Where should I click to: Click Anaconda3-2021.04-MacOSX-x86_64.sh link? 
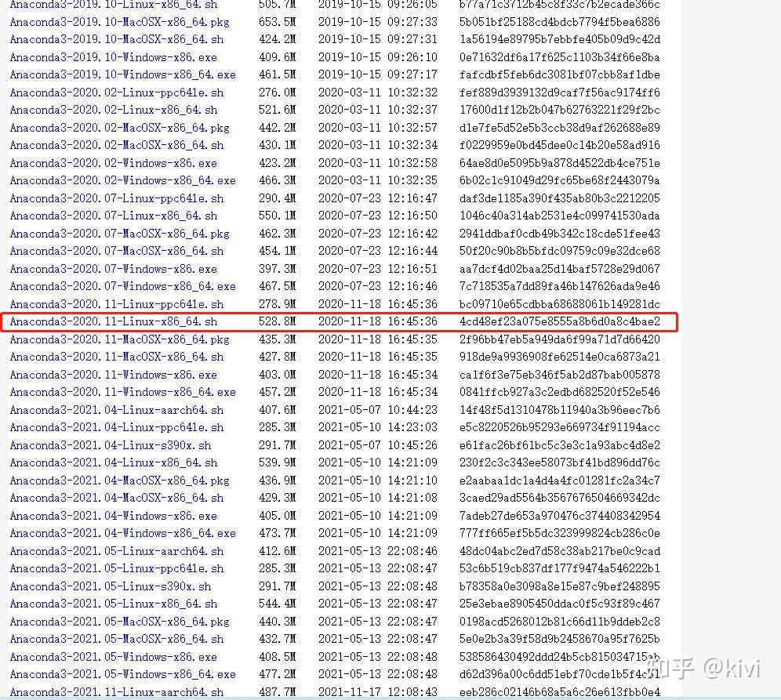[117, 499]
